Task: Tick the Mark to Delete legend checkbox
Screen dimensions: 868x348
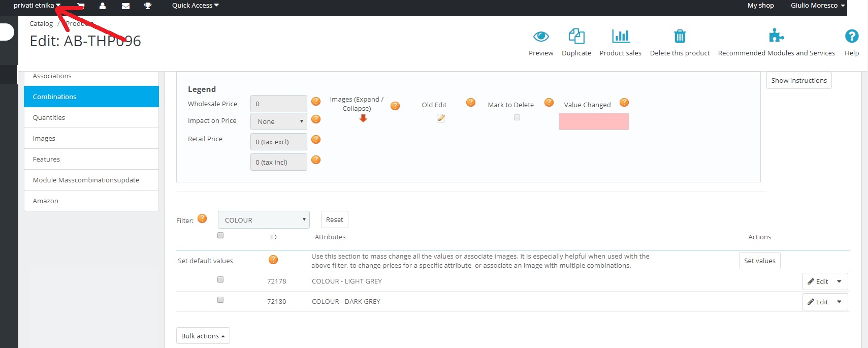Action: (517, 117)
